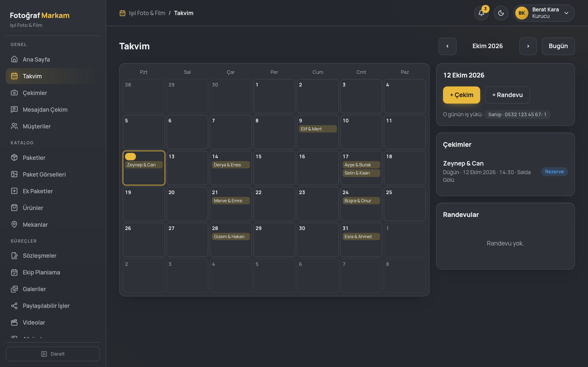The height and width of the screenshot is (367, 588).
Task: Open the Galeriler images icon
Action: pyautogui.click(x=14, y=289)
